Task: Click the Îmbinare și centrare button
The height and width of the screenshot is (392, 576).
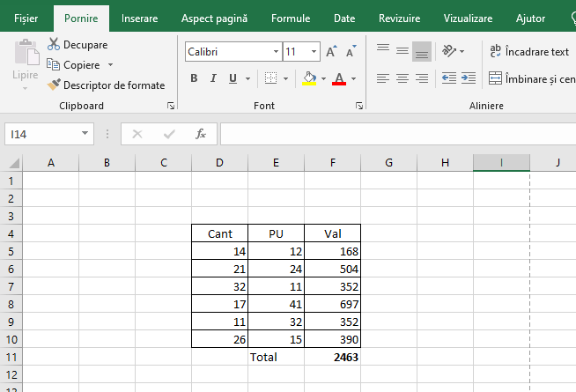Action: click(532, 78)
